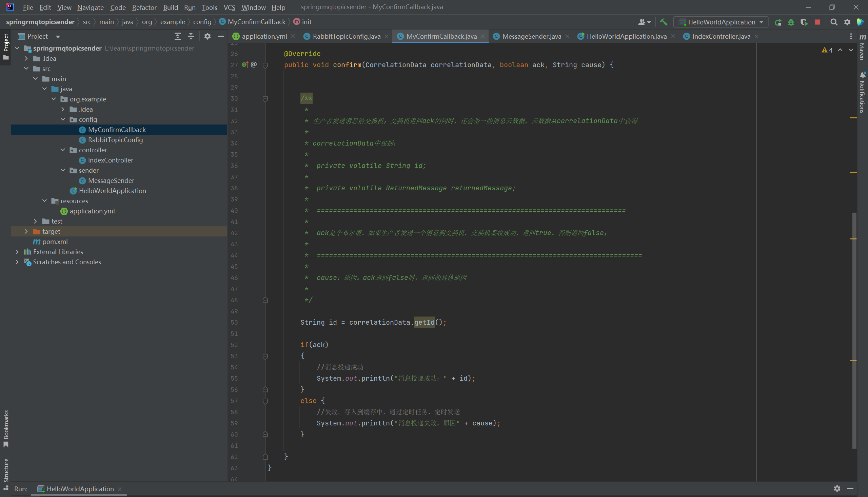
Task: Toggle the Bookmarks tool window
Action: [x=6, y=428]
